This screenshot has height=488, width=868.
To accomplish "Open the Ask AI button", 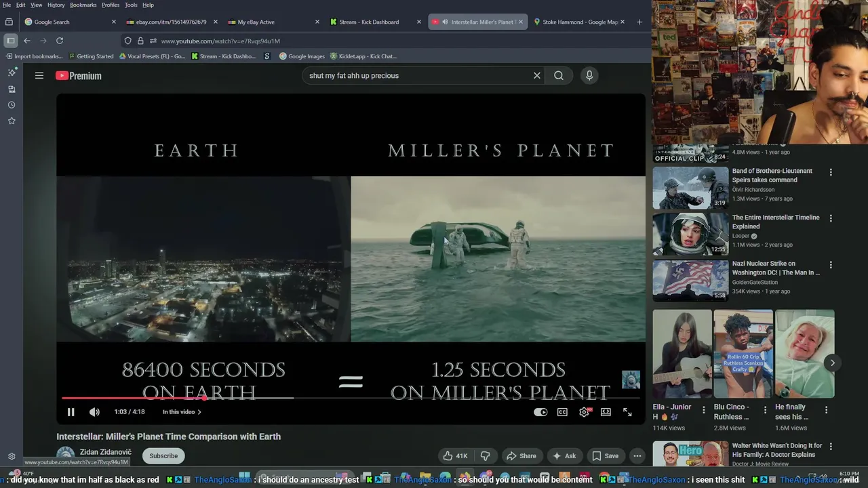I will click(x=564, y=456).
